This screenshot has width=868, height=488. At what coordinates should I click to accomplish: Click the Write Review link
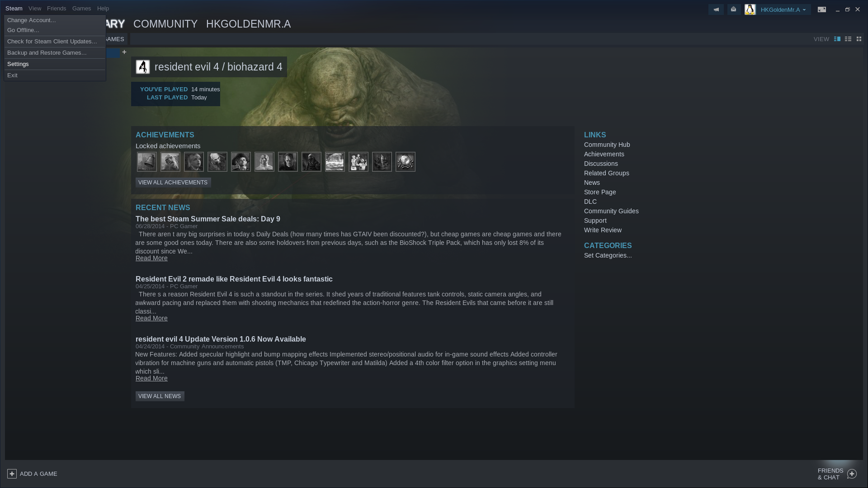pos(603,230)
